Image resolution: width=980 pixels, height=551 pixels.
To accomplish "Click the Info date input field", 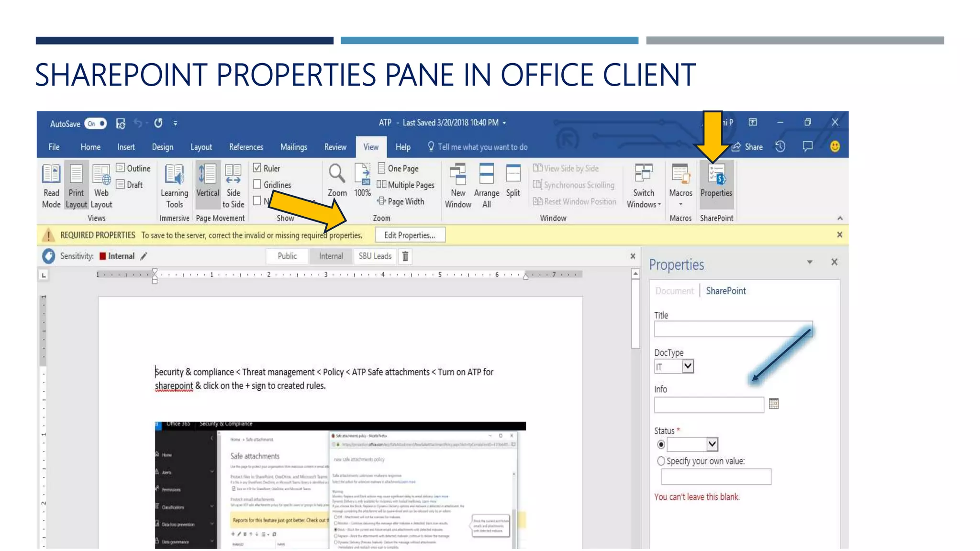I will pyautogui.click(x=709, y=405).
